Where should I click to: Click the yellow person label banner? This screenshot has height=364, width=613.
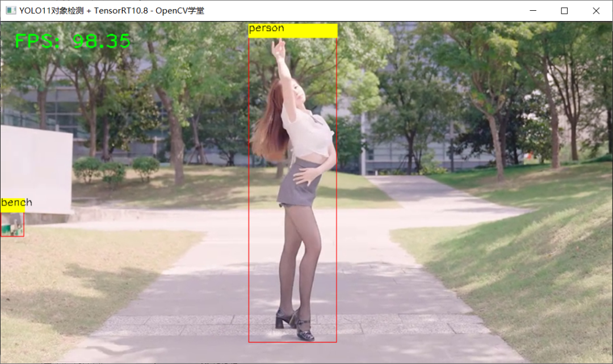(292, 29)
